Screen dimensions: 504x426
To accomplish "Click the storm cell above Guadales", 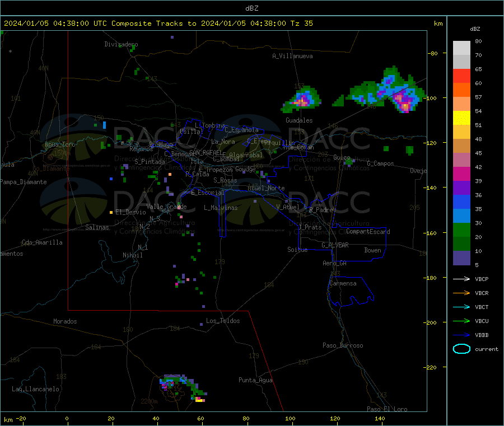I will (x=302, y=99).
